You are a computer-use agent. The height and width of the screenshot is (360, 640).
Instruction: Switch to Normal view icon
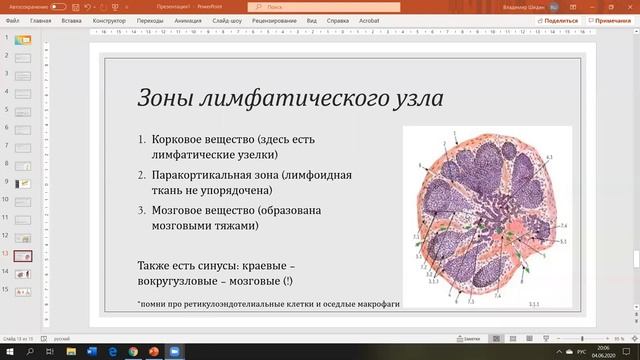tap(496, 339)
